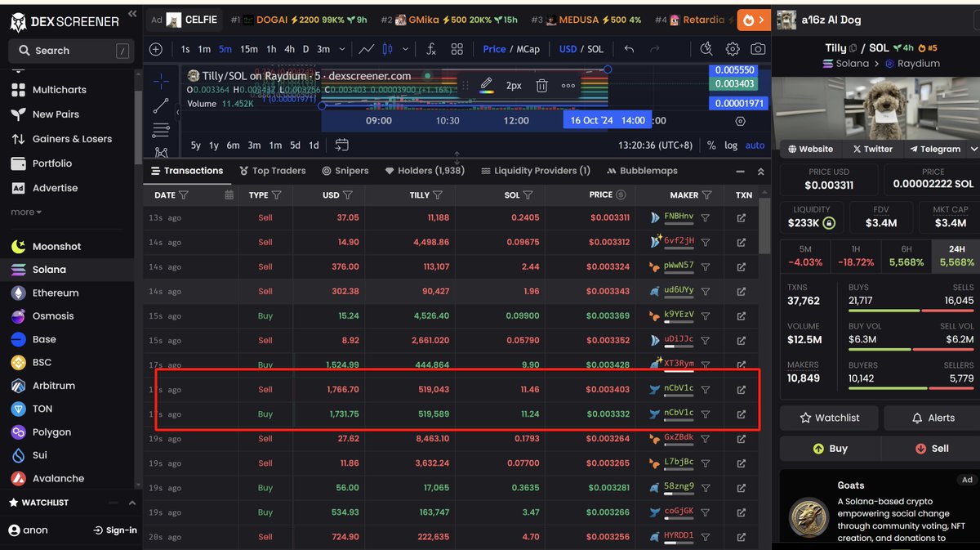Open the Bubblemaps tab
This screenshot has width=980, height=550.
coord(643,171)
